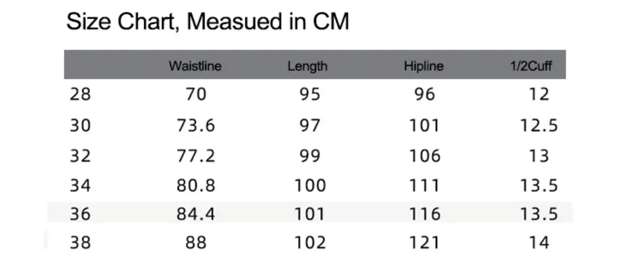Click the 1/2Cuff value 14
The width and height of the screenshot is (644, 271).
click(x=538, y=243)
